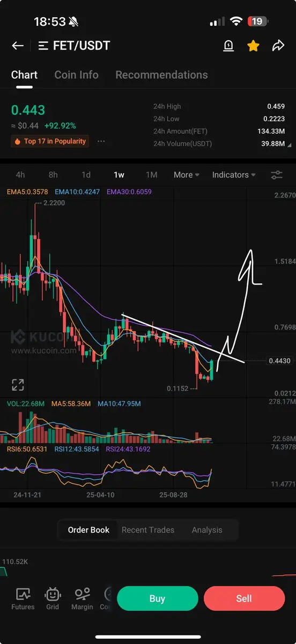Open Futures icon in bottom bar

[x=23, y=599]
